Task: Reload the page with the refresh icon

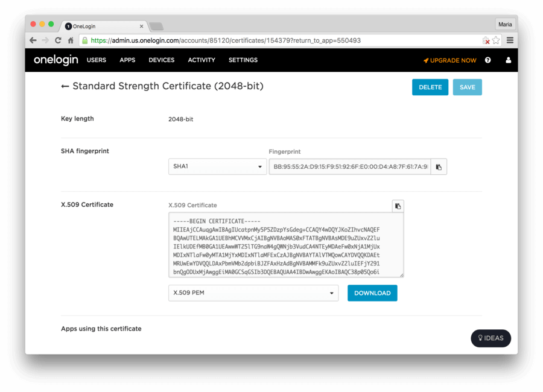Action: pyautogui.click(x=57, y=40)
